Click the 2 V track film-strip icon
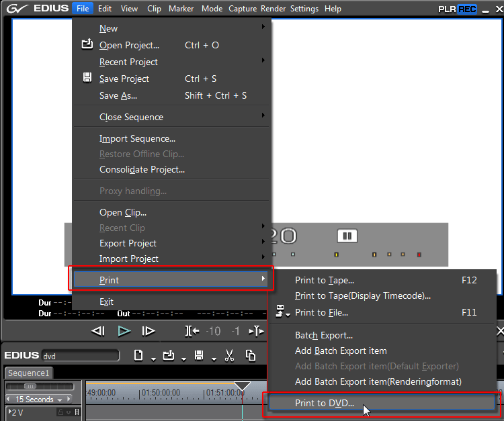504x421 pixels. pyautogui.click(x=77, y=412)
